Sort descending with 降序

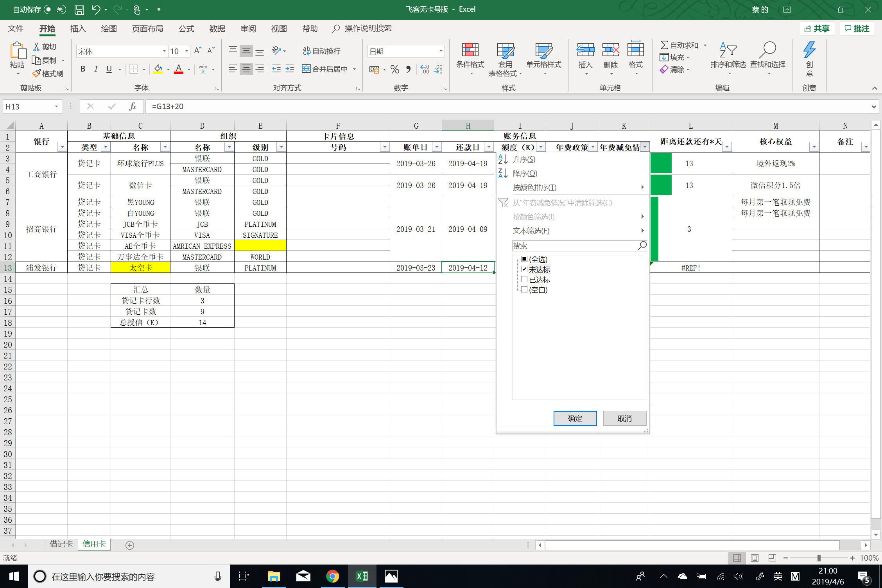pyautogui.click(x=525, y=173)
